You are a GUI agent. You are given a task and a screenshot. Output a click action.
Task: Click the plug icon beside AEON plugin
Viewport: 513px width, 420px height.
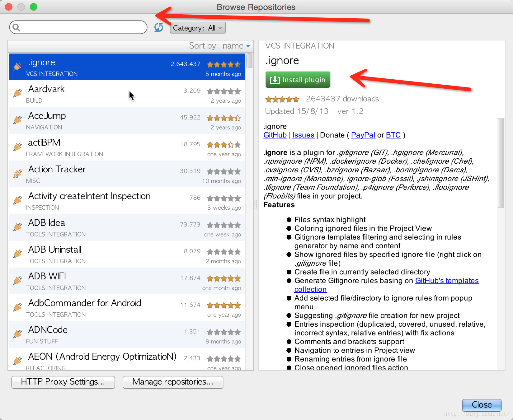pos(18,361)
